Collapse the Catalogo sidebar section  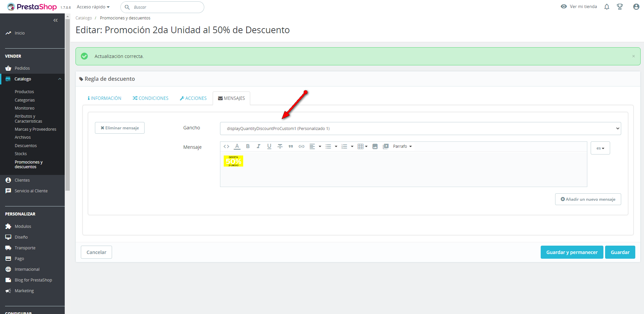(x=60, y=79)
